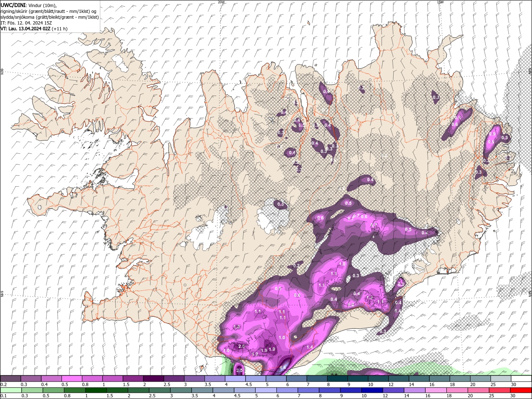Viewport: 532px width, 399px height.
Task: Select the 2.5 swatch in the rain legend row
Action: pyautogui.click(x=160, y=390)
